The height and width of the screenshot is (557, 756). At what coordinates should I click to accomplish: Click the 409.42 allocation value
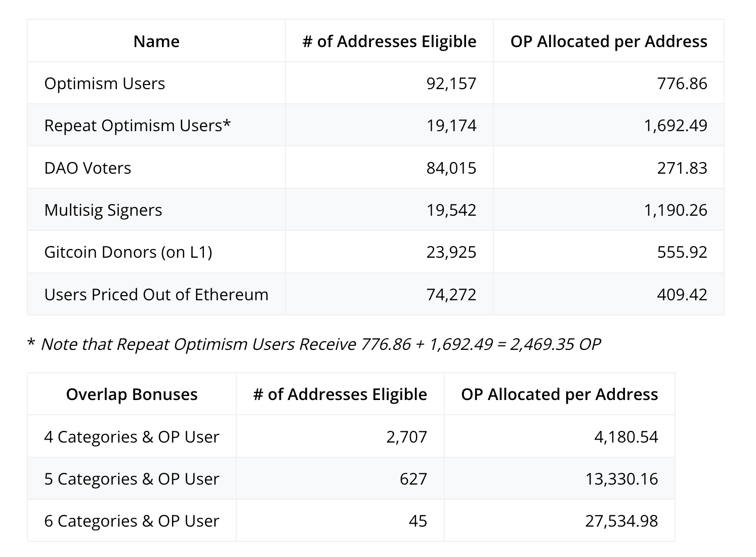(682, 295)
